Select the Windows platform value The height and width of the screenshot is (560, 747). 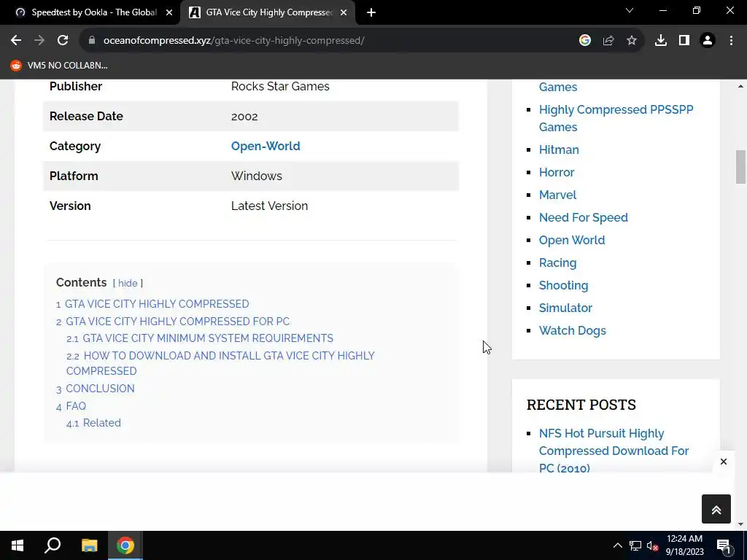(x=256, y=176)
